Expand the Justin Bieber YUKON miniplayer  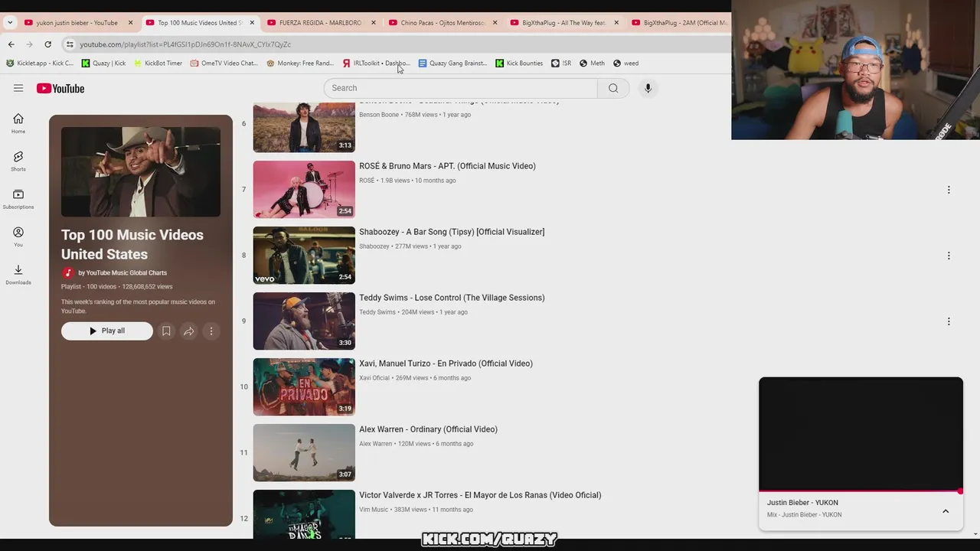[x=946, y=511]
